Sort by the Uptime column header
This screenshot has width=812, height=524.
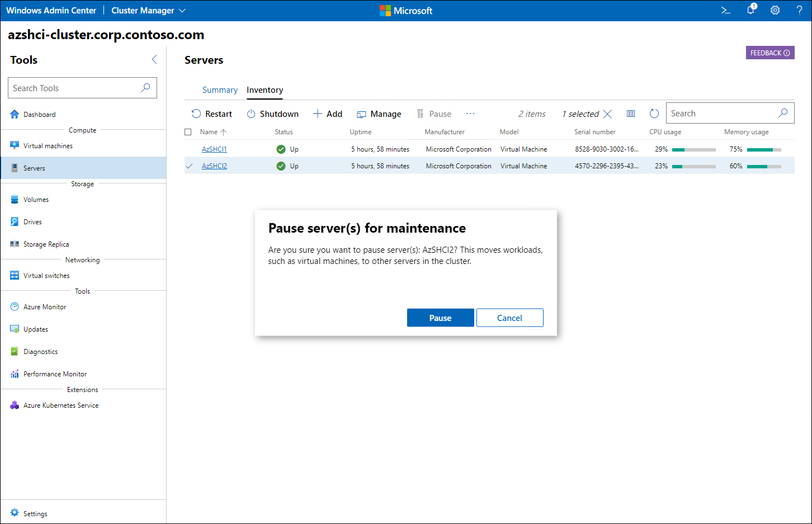click(360, 132)
